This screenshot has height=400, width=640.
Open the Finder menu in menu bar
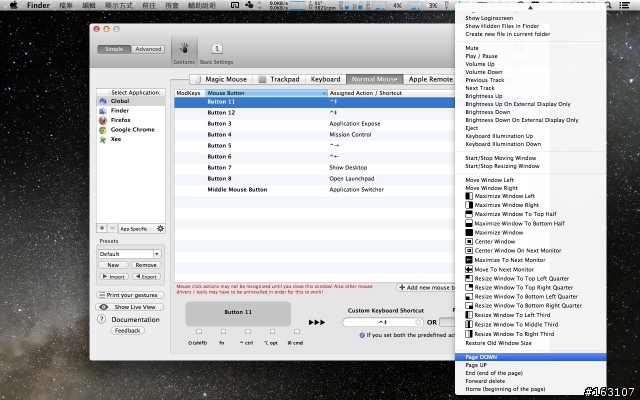(38, 5)
